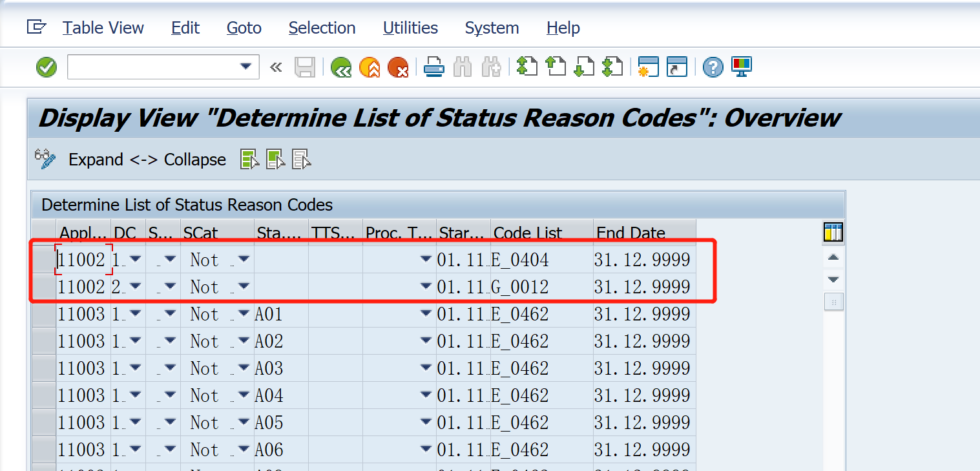Screen dimensions: 980x471
Task: Click the Find binoculars icon
Action: pyautogui.click(x=463, y=67)
